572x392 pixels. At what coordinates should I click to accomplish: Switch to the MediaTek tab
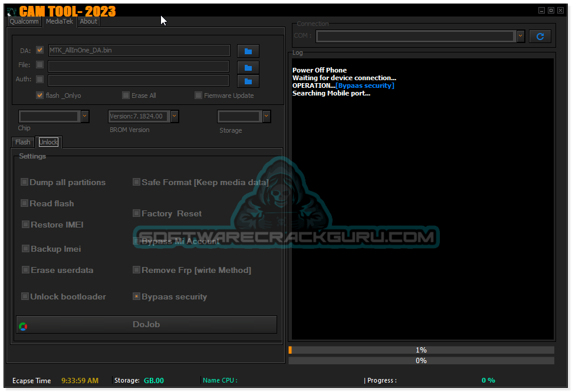pos(60,21)
